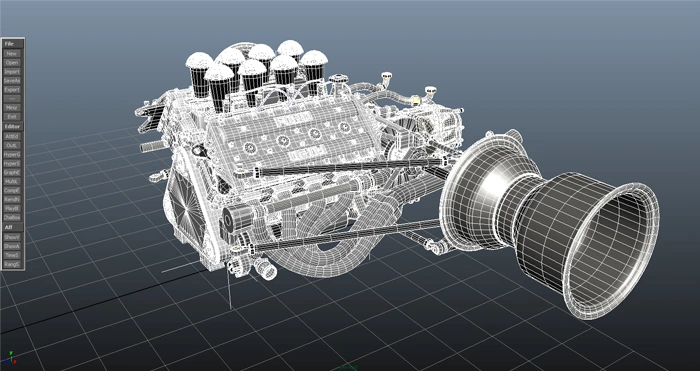
Task: Open the OutL outliner editor
Action: 12,146
